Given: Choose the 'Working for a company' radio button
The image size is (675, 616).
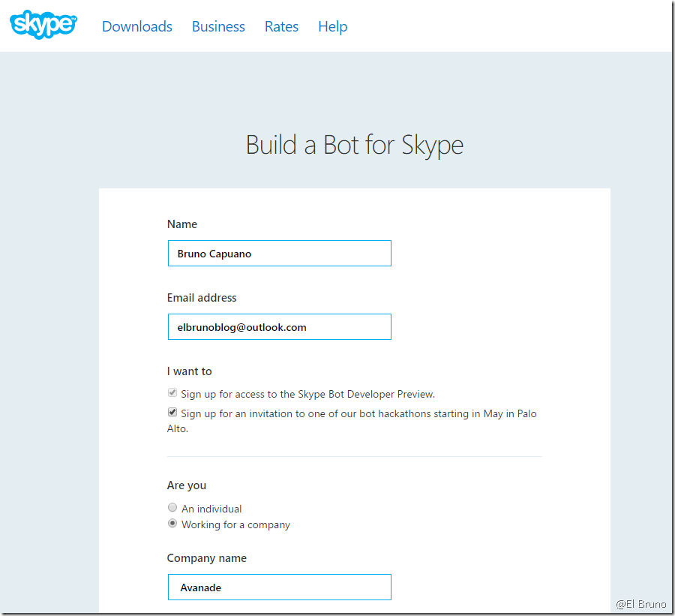Looking at the screenshot, I should tap(172, 524).
